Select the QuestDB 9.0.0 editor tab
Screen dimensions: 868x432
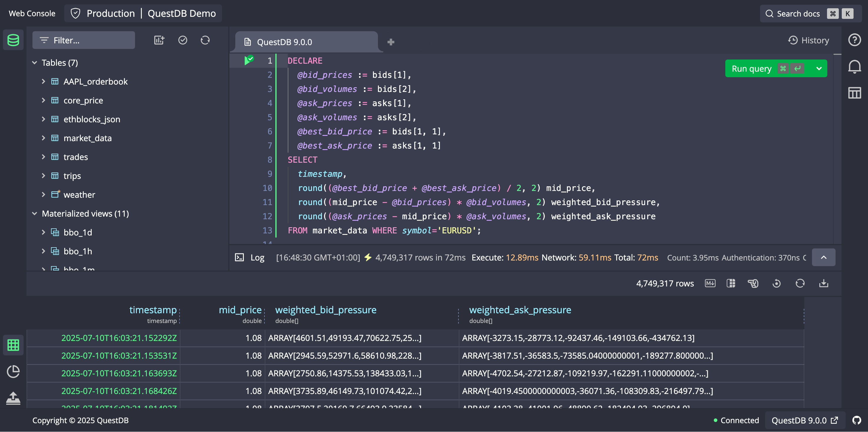click(307, 42)
